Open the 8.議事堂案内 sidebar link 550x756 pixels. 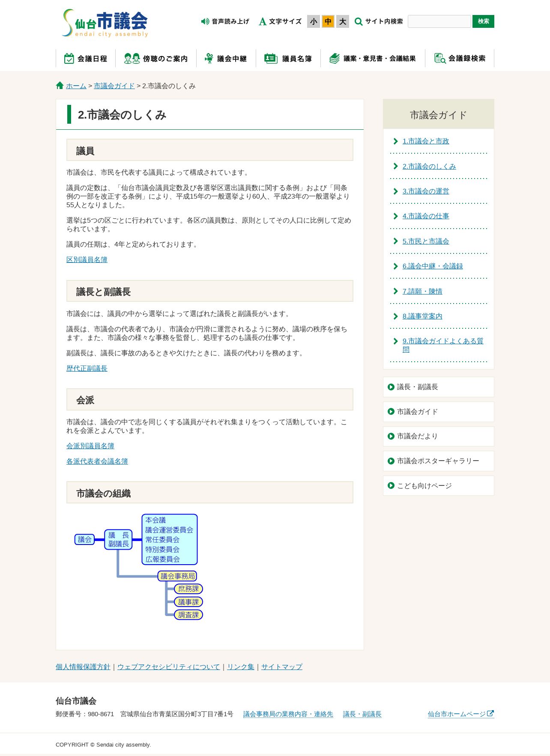pyautogui.click(x=422, y=316)
